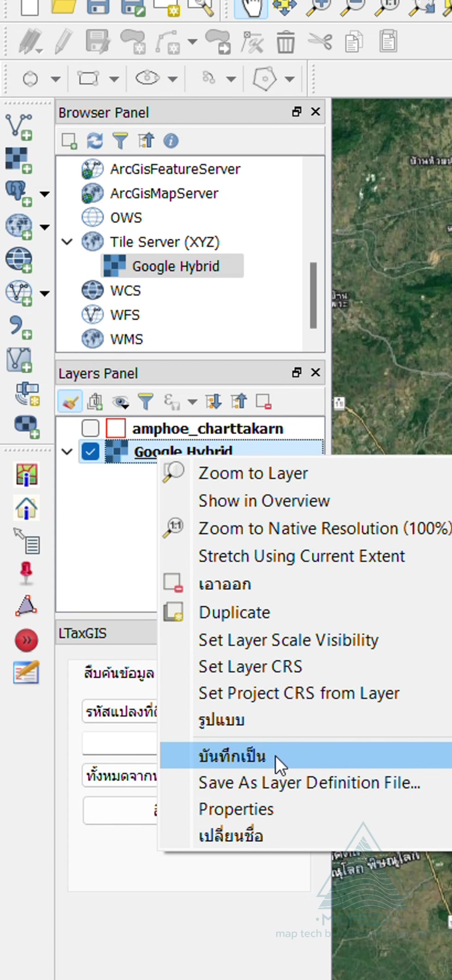Click the Browser Panel filter icon

120,140
